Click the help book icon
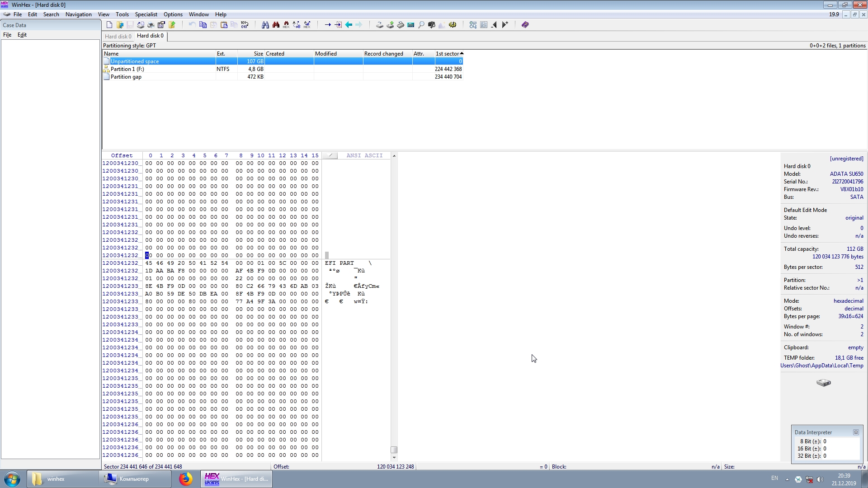 click(525, 25)
